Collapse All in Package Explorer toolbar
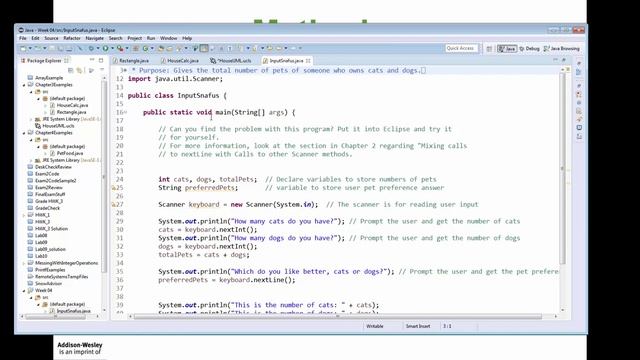The image size is (640, 360). [x=71, y=70]
